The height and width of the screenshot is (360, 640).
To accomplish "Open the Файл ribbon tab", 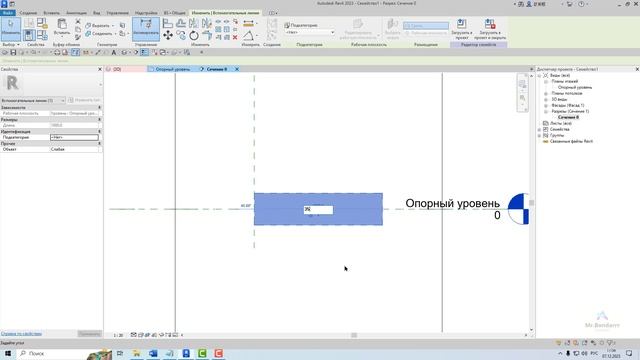I will 7,13.
